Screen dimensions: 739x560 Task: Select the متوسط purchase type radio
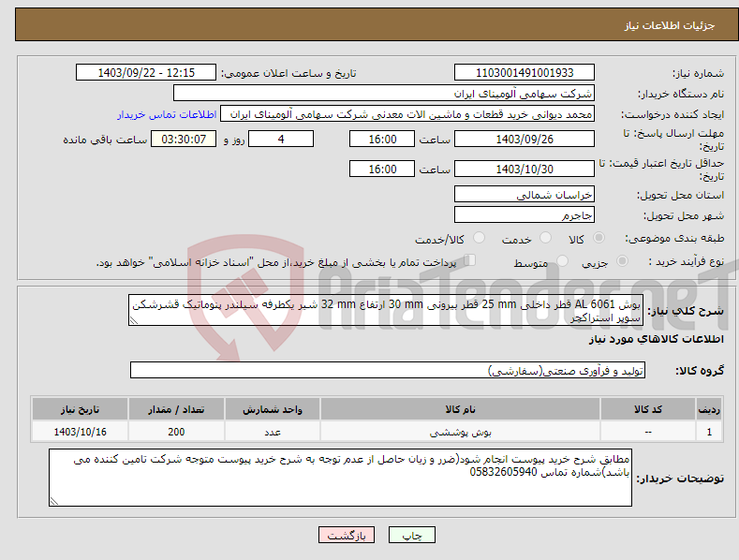pyautogui.click(x=562, y=260)
